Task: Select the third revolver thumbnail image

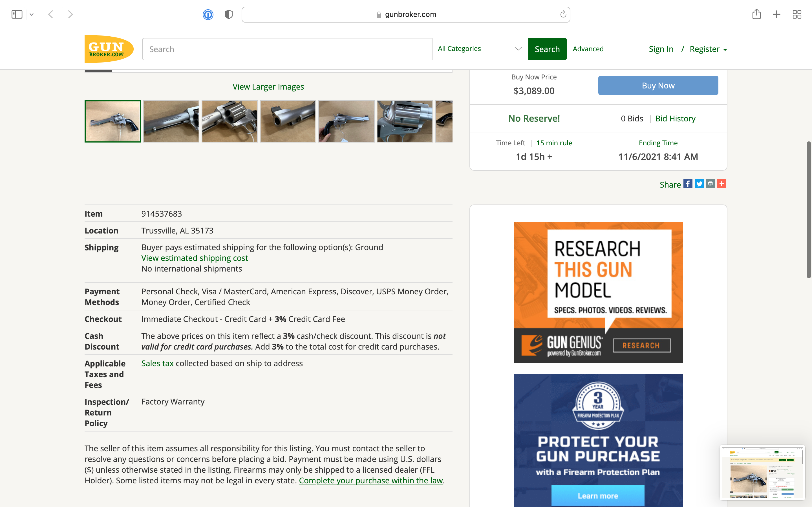Action: pyautogui.click(x=230, y=121)
